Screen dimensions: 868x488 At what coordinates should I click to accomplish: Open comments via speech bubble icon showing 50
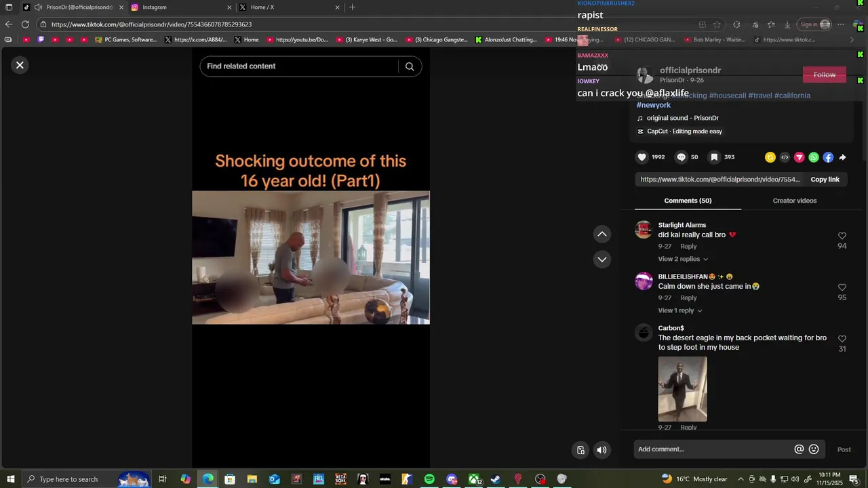(682, 157)
